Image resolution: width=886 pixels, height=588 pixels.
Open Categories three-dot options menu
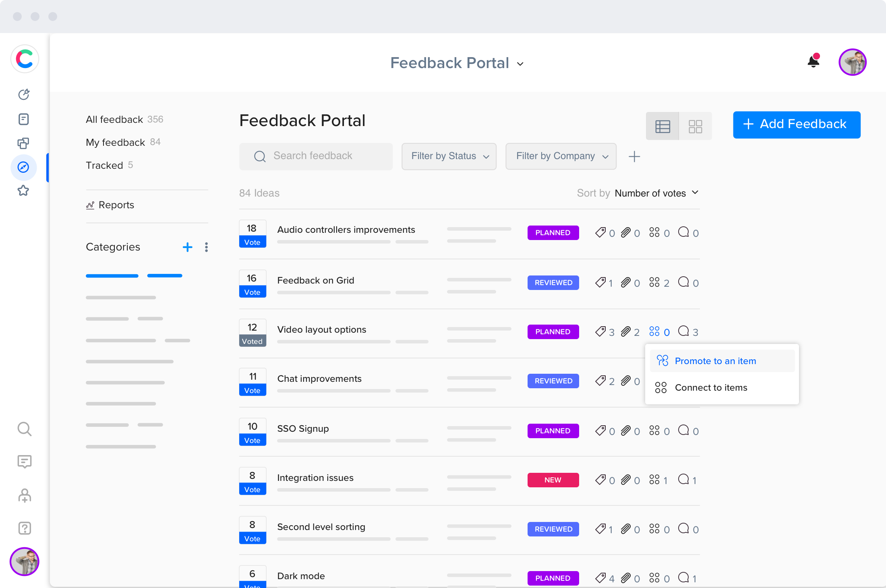[206, 247]
